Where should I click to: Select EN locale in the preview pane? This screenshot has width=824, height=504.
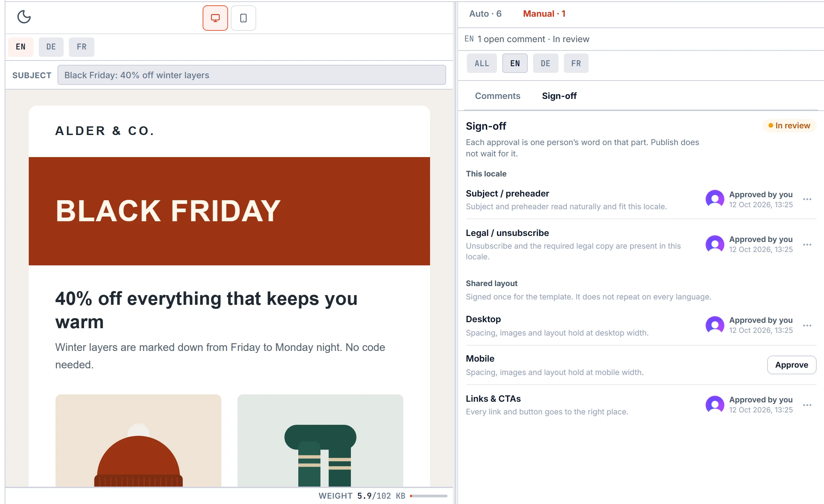point(21,47)
